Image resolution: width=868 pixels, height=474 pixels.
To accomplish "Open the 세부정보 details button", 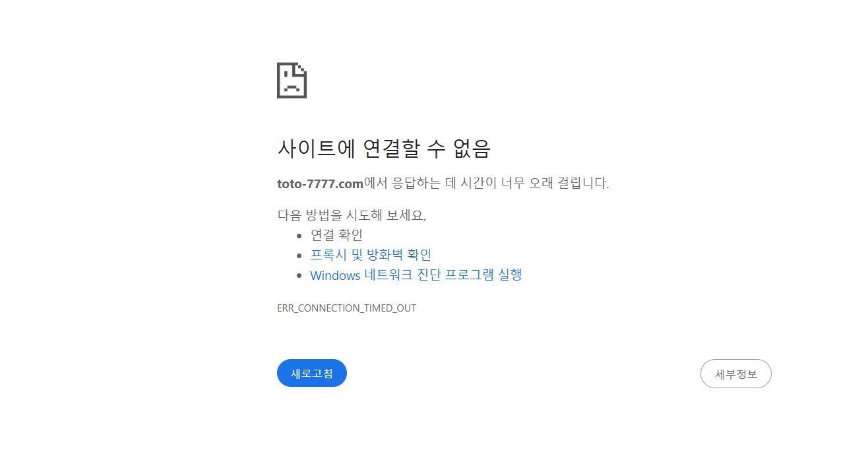I will coord(736,374).
